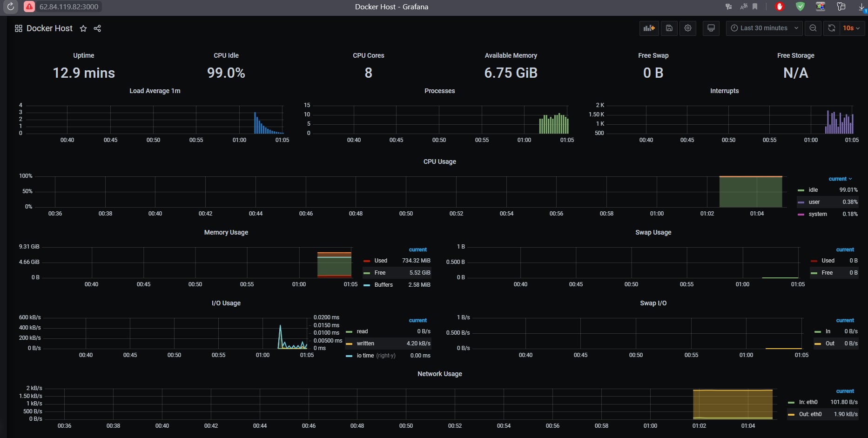868x438 pixels.
Task: Open the Last 30 minutes time picker
Action: (763, 28)
